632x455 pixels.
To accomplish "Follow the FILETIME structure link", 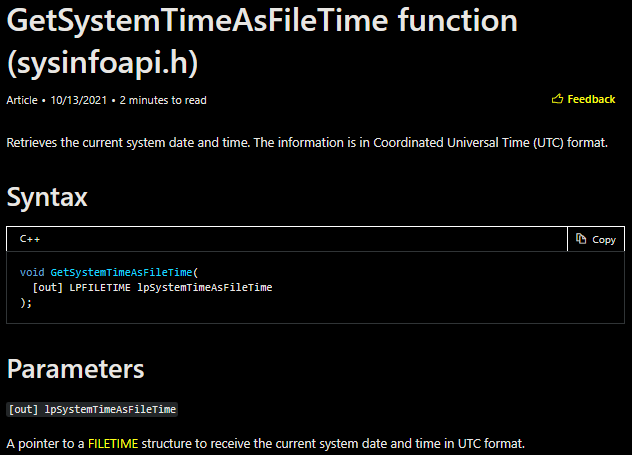I will tap(115, 442).
